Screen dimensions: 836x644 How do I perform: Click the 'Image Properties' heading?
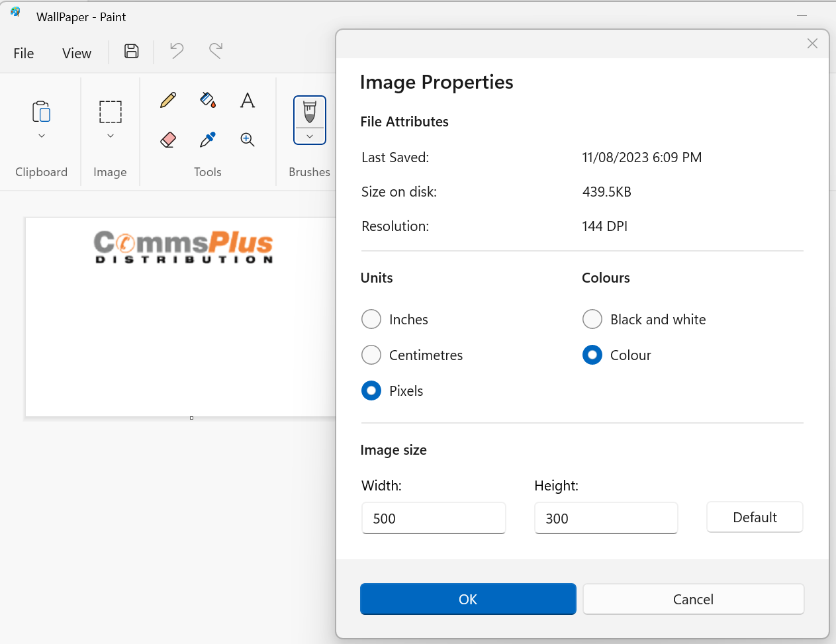click(436, 82)
